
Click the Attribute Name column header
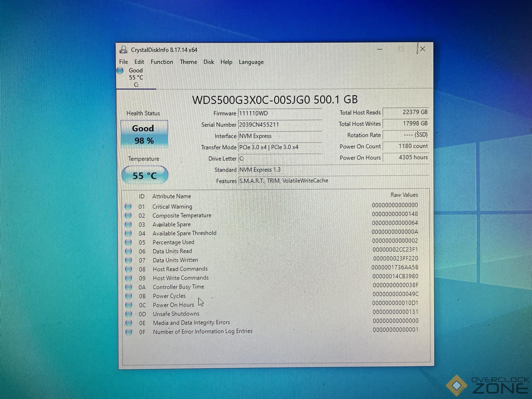[171, 196]
